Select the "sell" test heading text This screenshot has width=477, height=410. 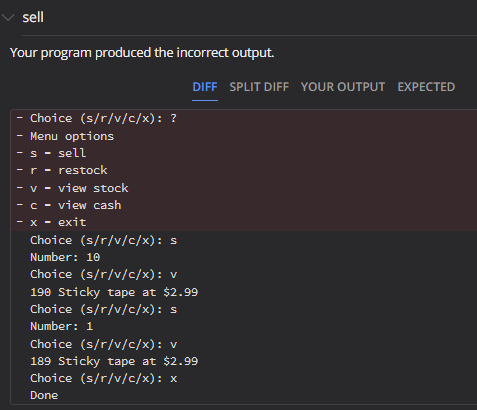pos(33,17)
